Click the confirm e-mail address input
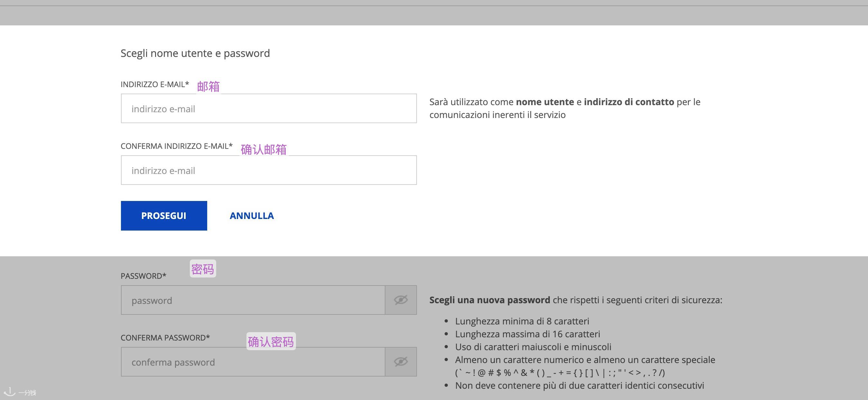Viewport: 868px width, 400px height. click(269, 170)
